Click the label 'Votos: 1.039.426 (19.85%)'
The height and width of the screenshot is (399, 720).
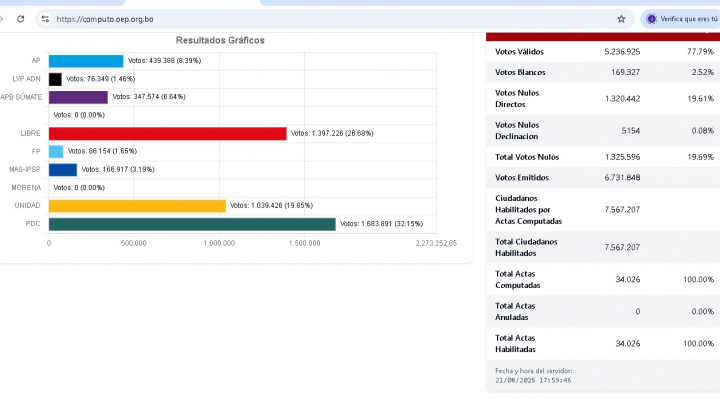point(271,205)
